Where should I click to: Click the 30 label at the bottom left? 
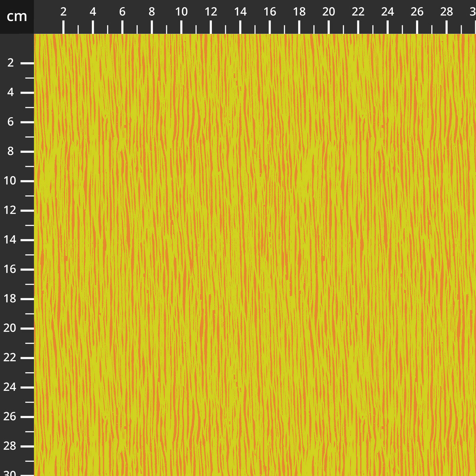pos(11,473)
